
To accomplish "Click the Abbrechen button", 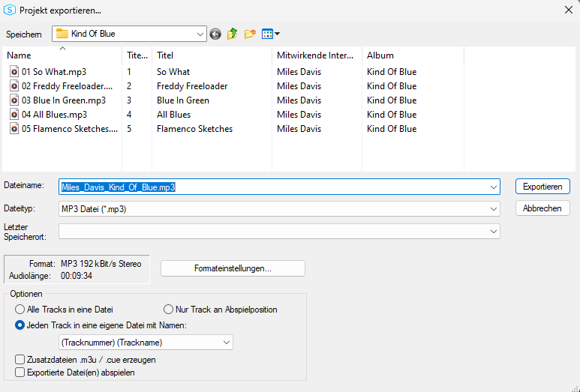I will (542, 208).
